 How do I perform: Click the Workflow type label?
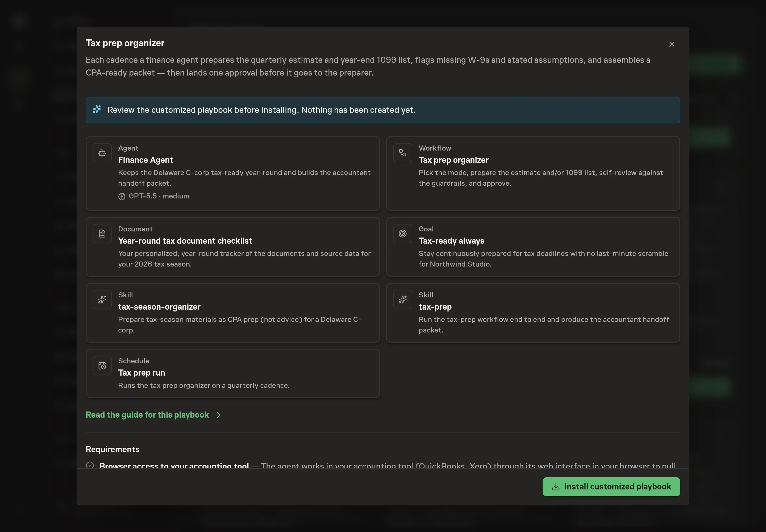click(435, 148)
